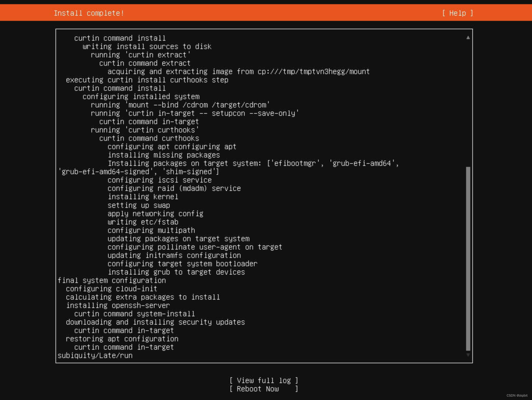Screen dimensions: 532x400
Task: Click 'acquiring and extracting image' log line
Action: click(239, 71)
